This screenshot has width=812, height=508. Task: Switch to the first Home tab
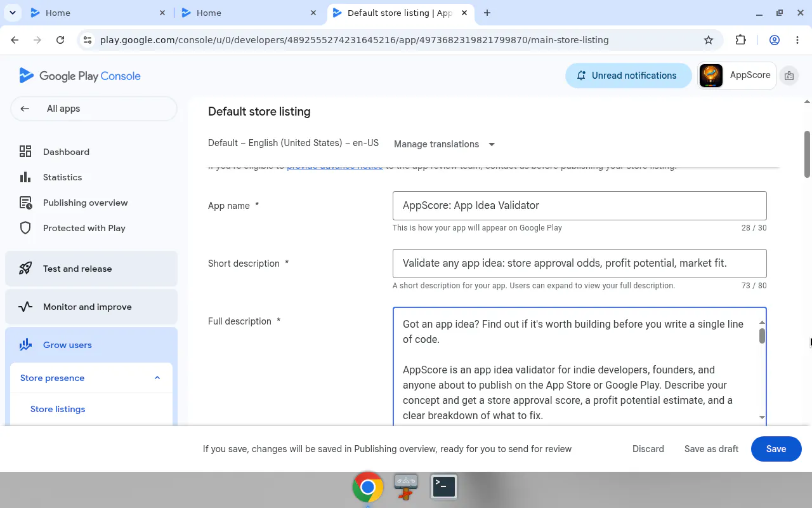point(95,13)
